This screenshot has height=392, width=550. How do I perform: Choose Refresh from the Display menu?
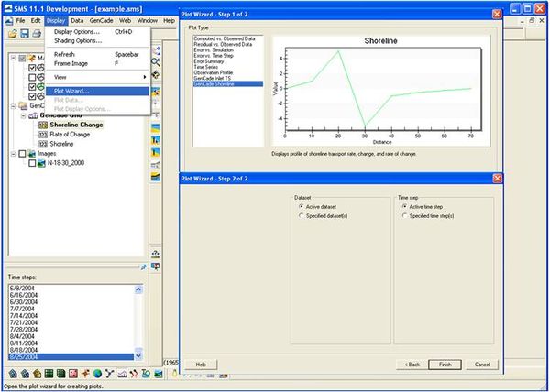point(98,55)
